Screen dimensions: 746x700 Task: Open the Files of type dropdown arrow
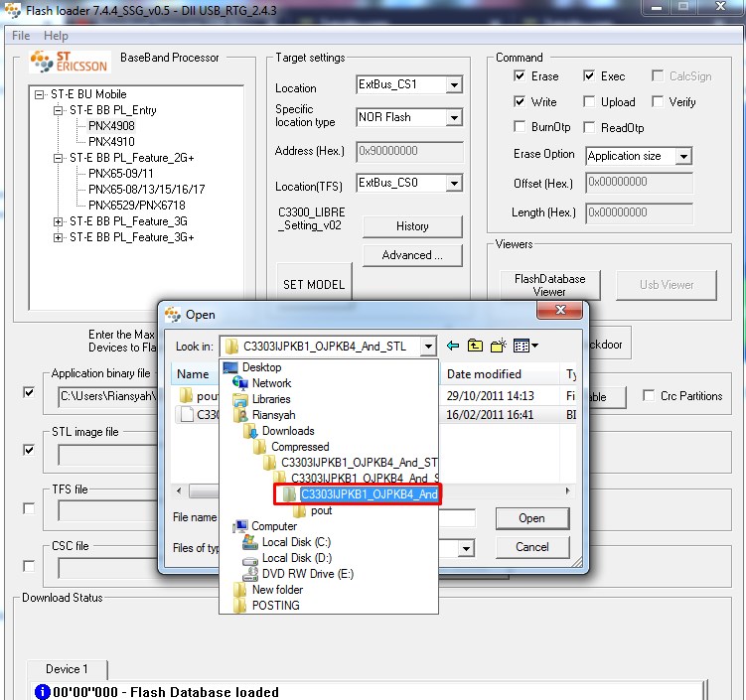coord(466,548)
